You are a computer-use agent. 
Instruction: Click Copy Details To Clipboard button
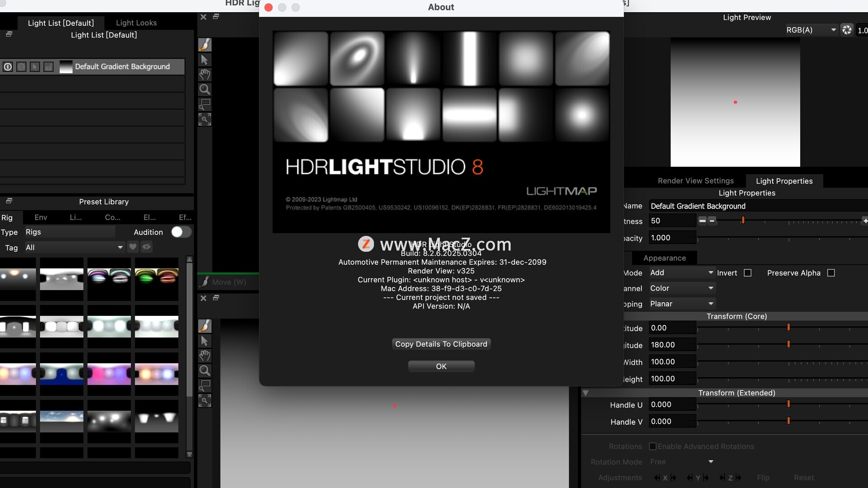[x=441, y=344]
